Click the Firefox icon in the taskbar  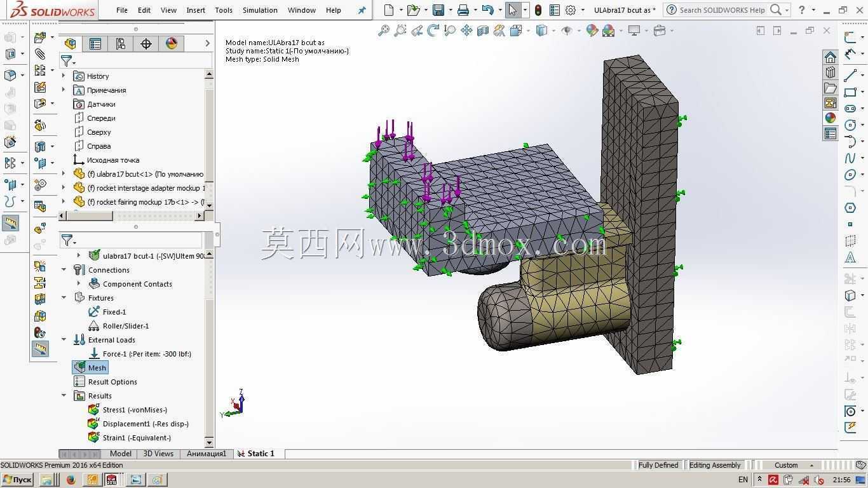tap(71, 480)
